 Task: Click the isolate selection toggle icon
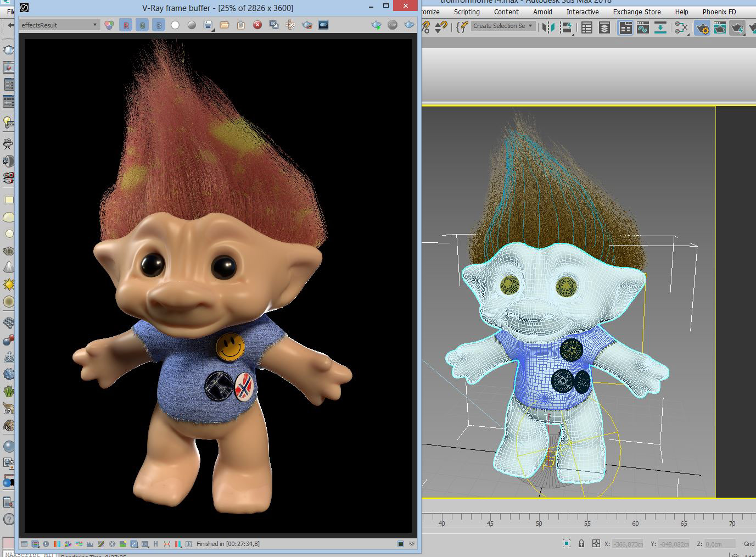(567, 543)
